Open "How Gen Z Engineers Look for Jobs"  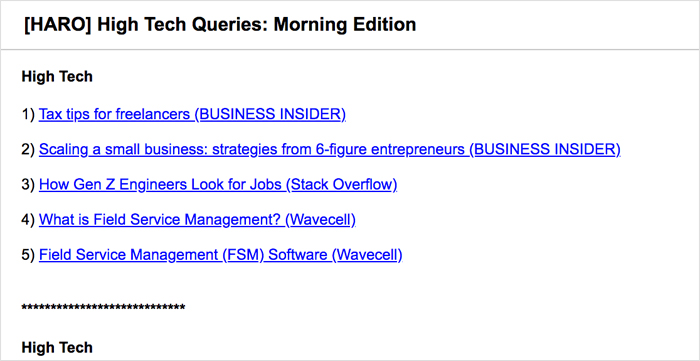[218, 185]
